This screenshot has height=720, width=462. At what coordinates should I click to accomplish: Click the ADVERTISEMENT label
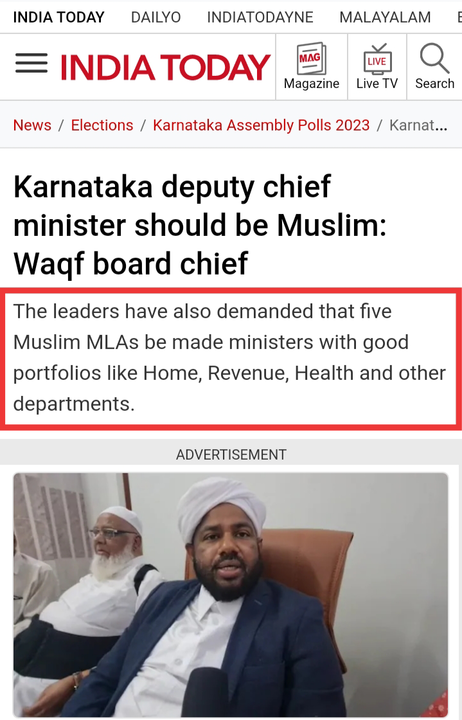point(231,455)
